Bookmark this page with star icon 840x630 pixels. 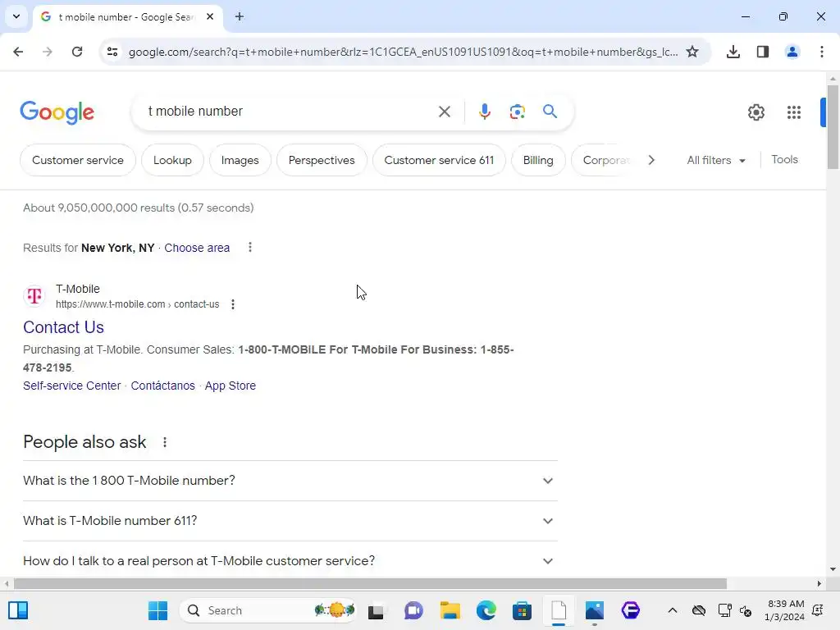click(x=692, y=52)
